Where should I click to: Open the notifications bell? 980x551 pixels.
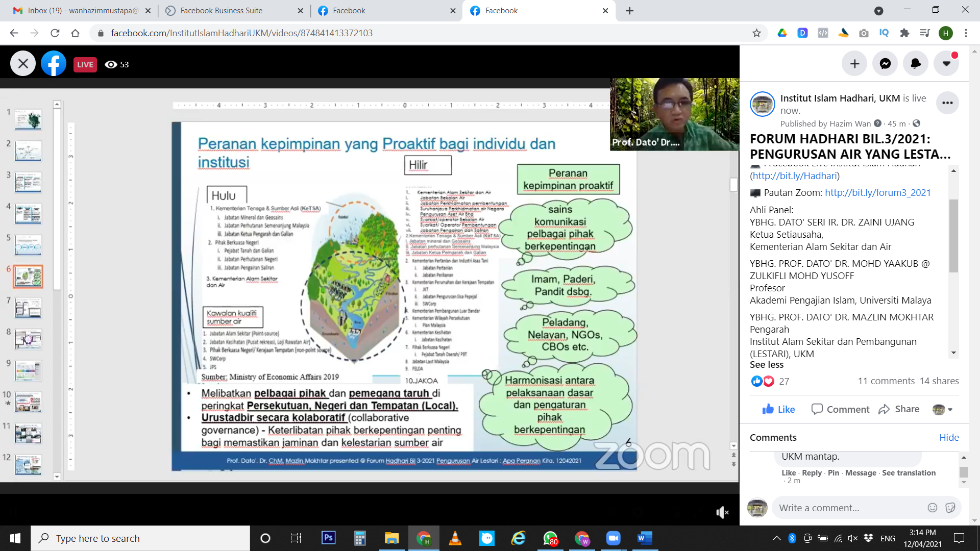pyautogui.click(x=916, y=64)
